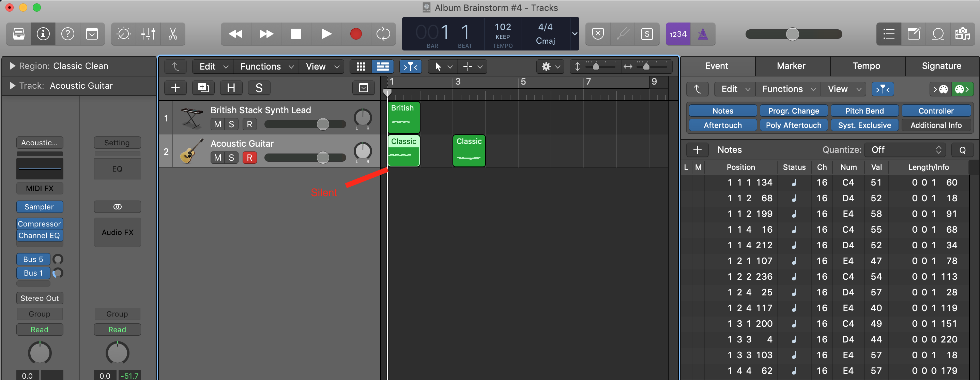This screenshot has height=380, width=980.
Task: Open the Library inbox icon
Action: tap(19, 34)
